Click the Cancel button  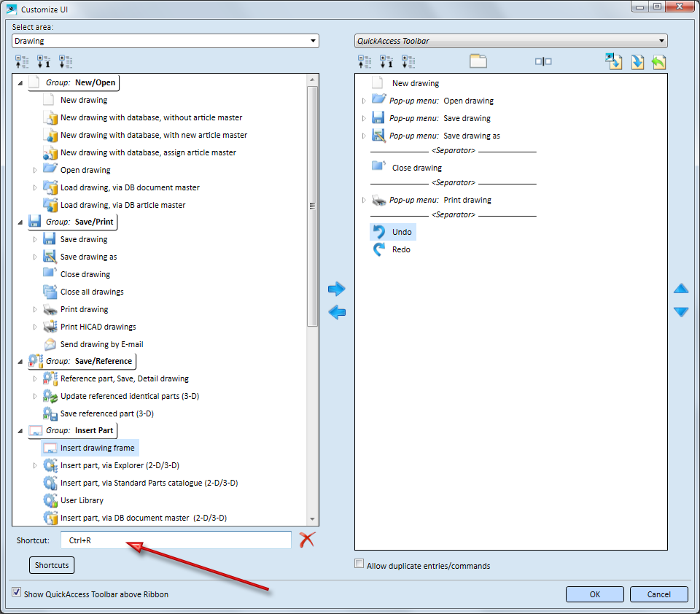(658, 594)
